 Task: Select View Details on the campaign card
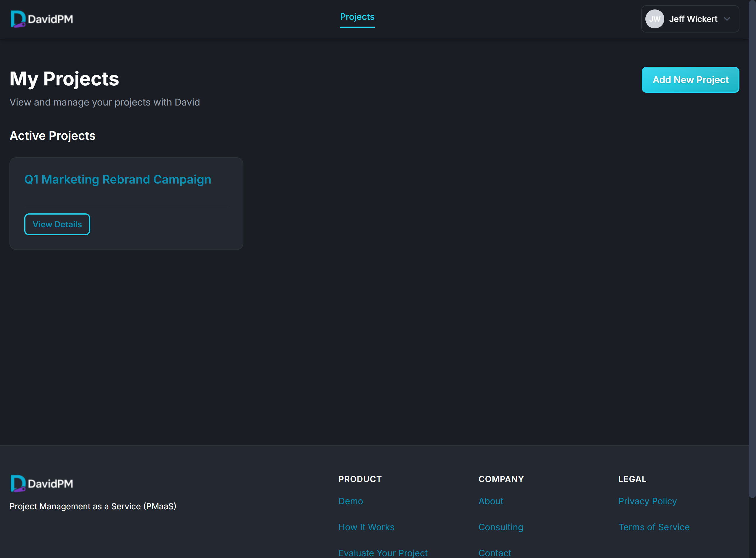57,224
